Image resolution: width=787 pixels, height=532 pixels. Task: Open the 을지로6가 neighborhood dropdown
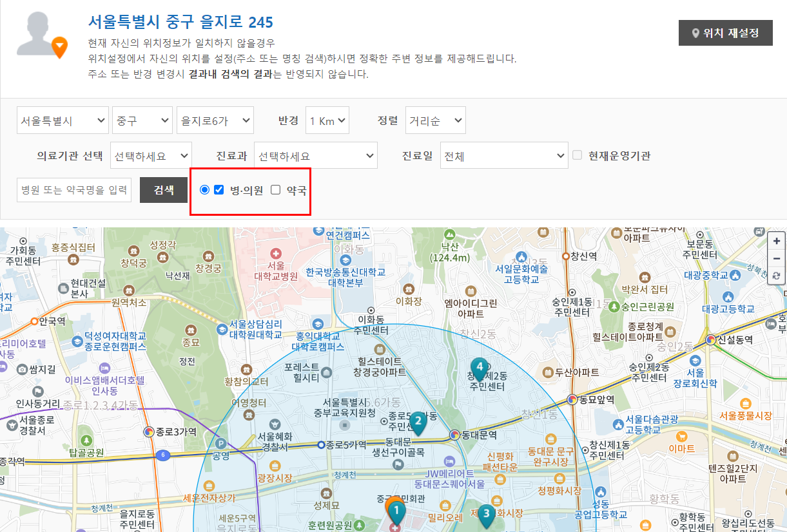[215, 120]
